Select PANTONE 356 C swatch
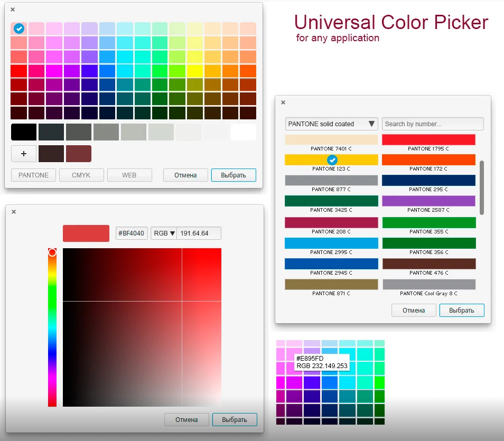 coord(429,243)
